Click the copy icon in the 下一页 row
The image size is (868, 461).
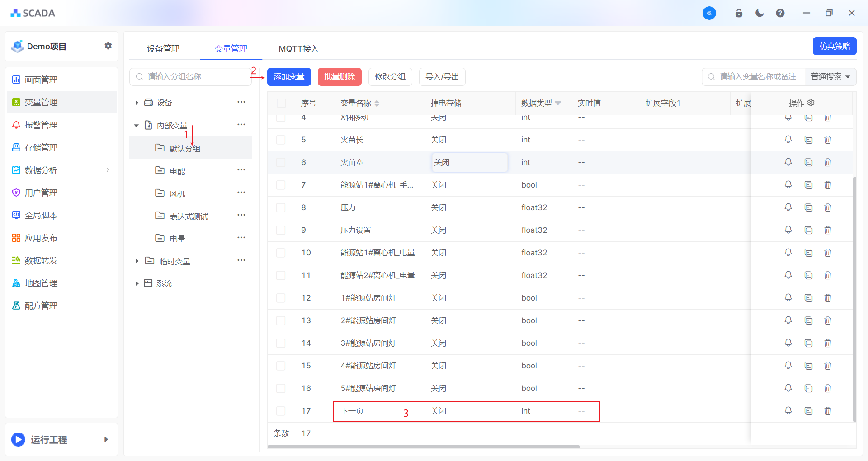coord(808,411)
